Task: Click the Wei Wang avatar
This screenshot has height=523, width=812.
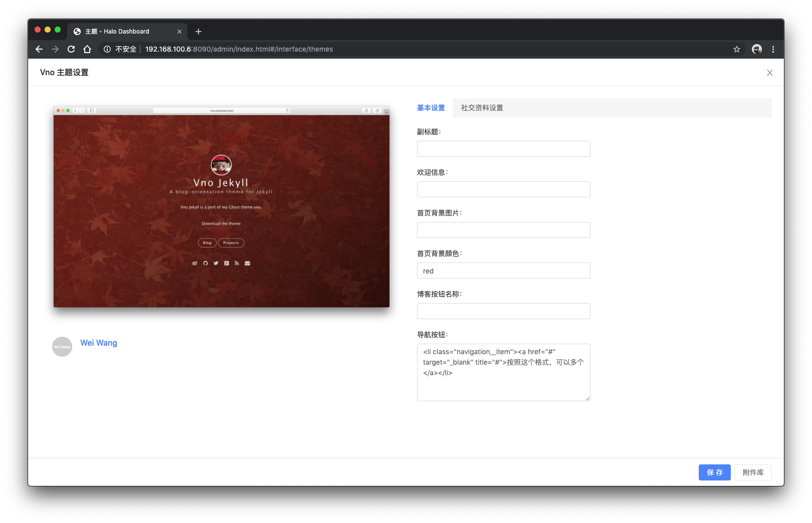Action: [62, 347]
